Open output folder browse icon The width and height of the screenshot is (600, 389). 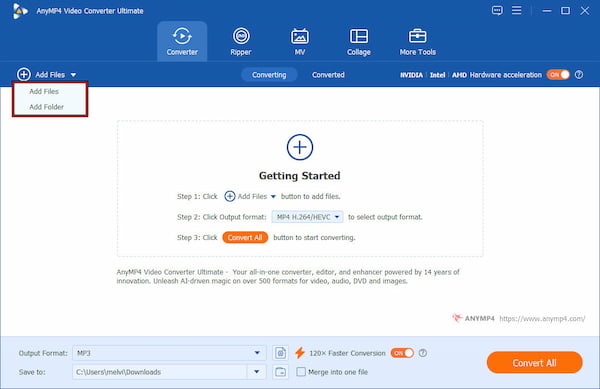280,372
